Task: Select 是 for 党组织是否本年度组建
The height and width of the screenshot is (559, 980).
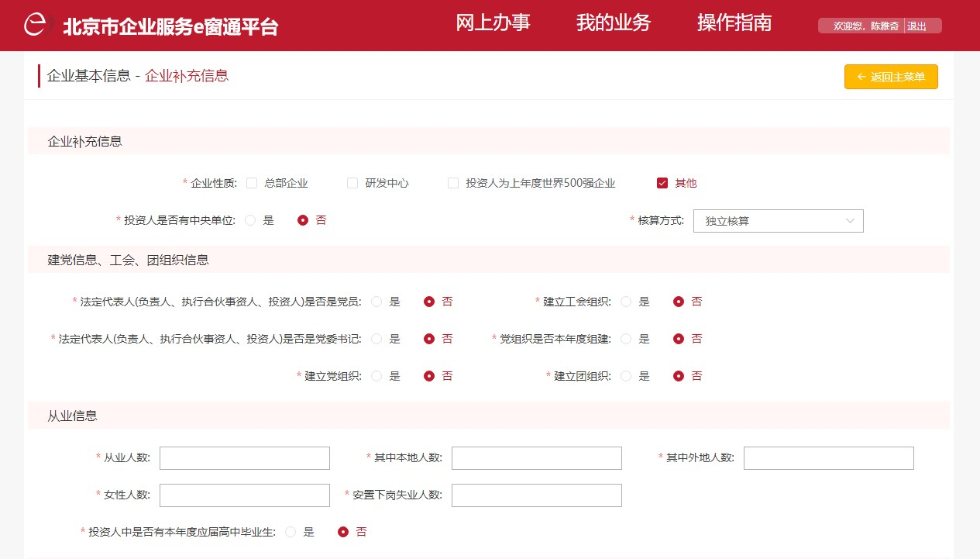Action: (x=626, y=339)
